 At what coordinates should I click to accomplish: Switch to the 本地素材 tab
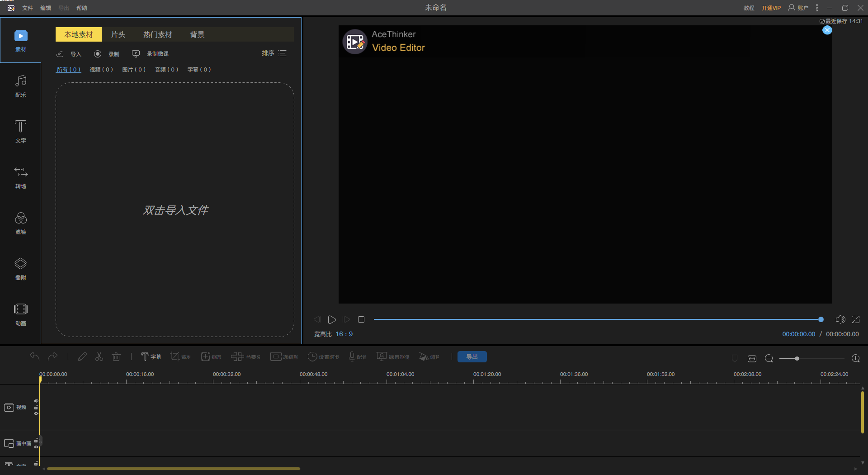coord(79,34)
